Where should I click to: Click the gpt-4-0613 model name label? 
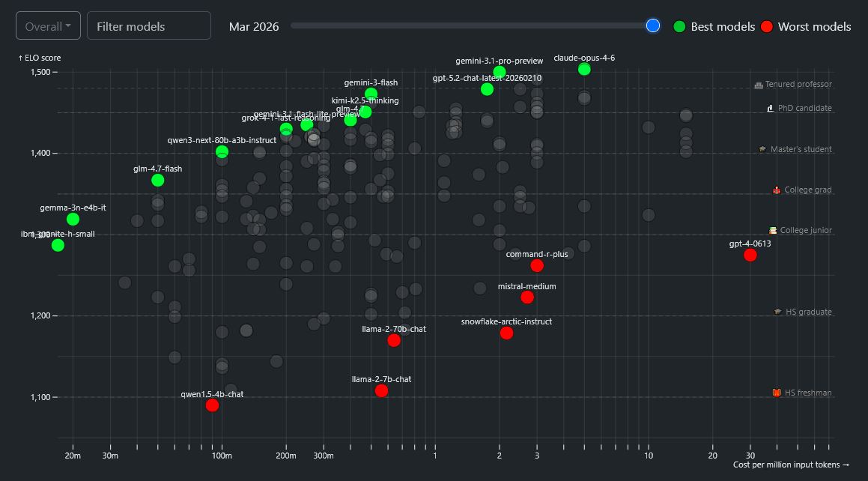[750, 243]
